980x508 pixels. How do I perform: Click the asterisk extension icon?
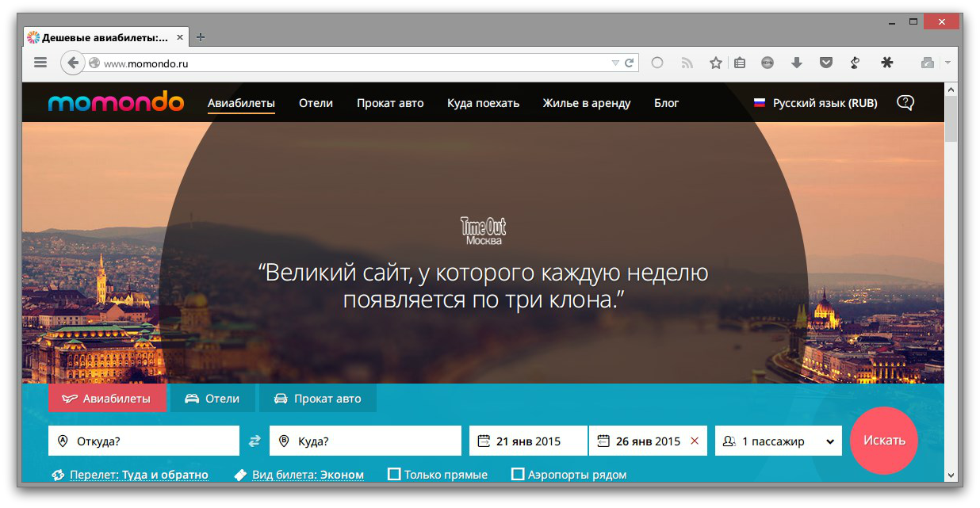click(x=887, y=63)
